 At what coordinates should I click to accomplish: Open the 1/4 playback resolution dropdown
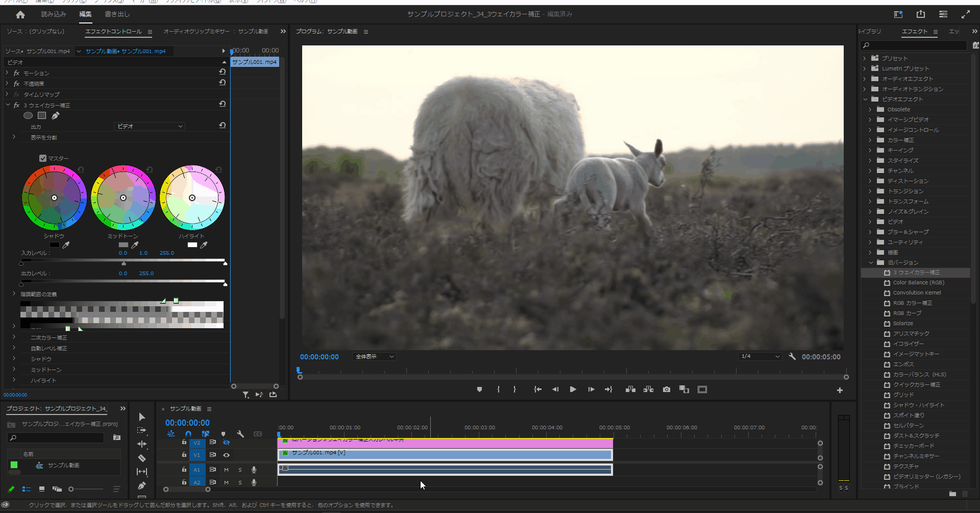click(x=760, y=356)
